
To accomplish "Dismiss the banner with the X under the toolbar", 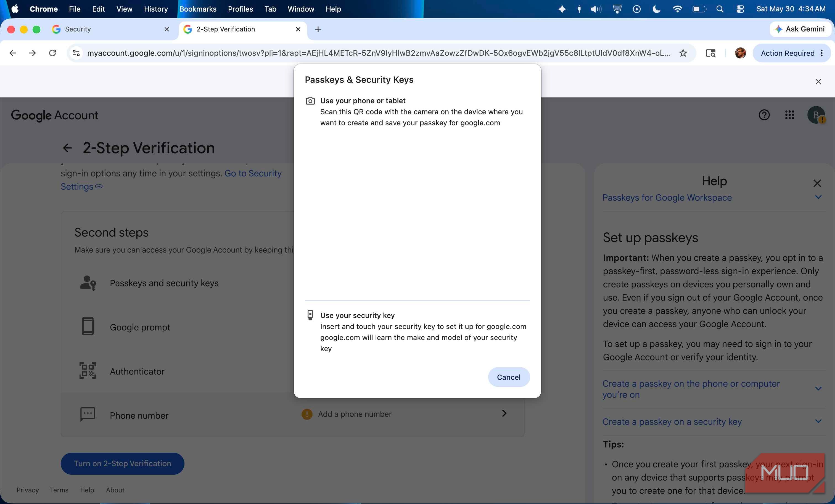I will click(x=818, y=82).
